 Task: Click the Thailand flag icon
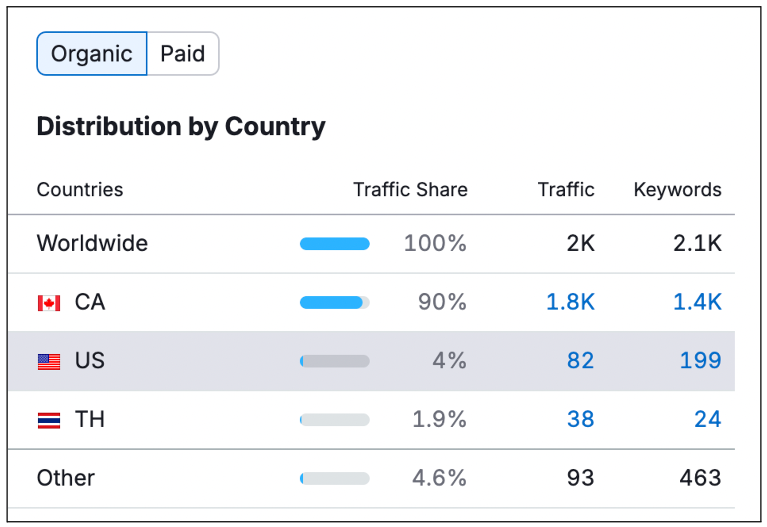tap(49, 420)
